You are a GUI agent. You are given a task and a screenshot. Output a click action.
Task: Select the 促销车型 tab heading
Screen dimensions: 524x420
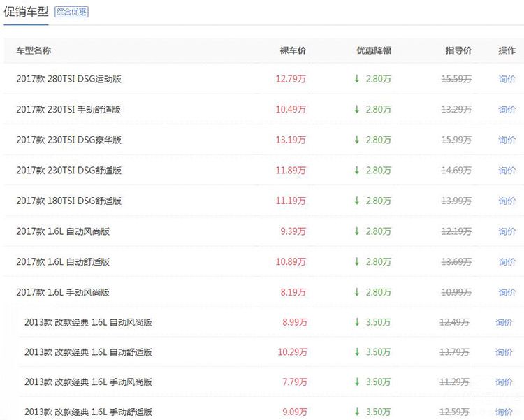26,11
